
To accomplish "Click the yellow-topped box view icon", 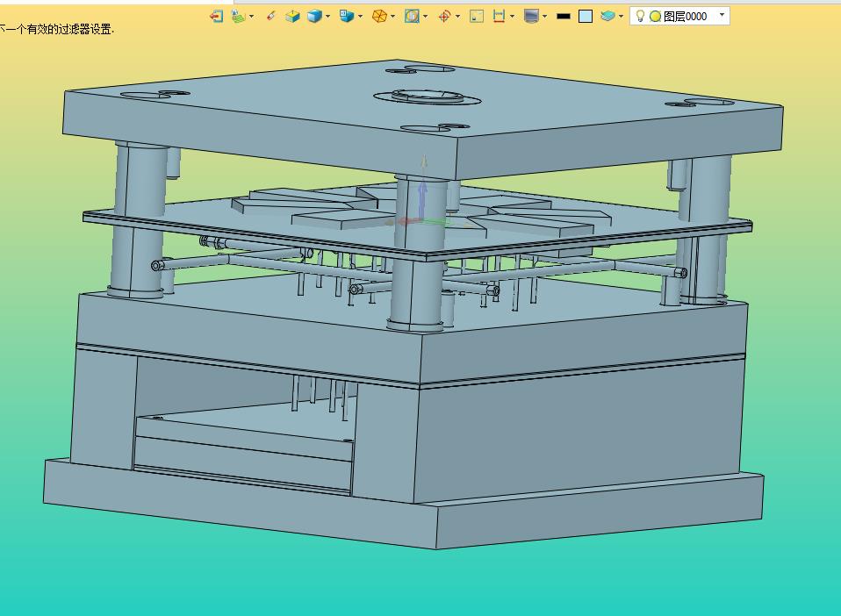I will coord(292,16).
